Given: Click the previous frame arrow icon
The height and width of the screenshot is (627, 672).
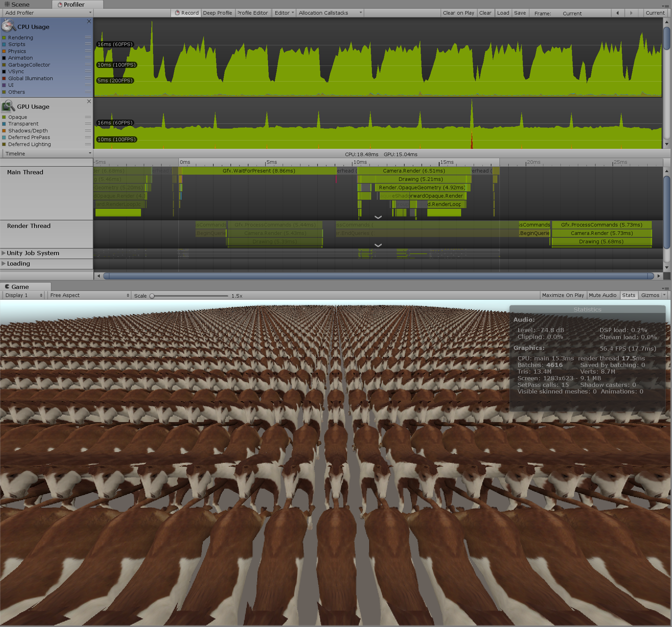Looking at the screenshot, I should (x=617, y=13).
